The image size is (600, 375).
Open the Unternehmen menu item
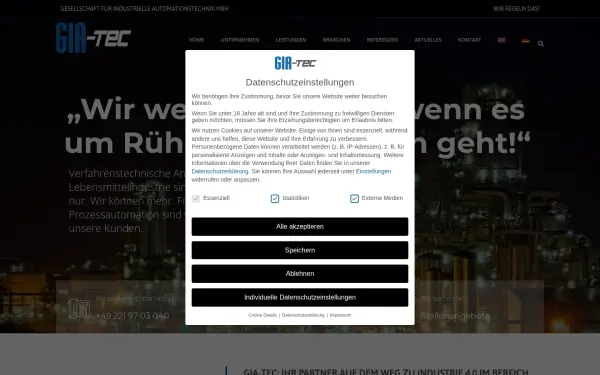pos(240,40)
